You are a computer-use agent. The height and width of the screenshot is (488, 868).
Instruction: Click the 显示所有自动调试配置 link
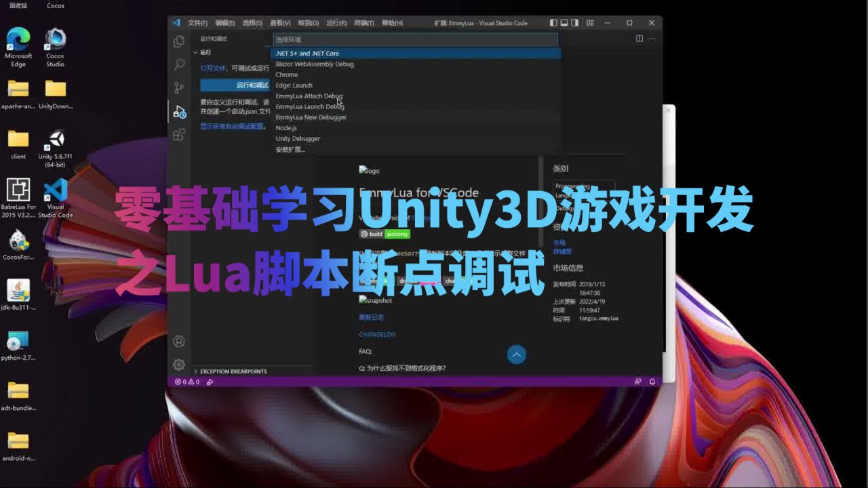[232, 127]
